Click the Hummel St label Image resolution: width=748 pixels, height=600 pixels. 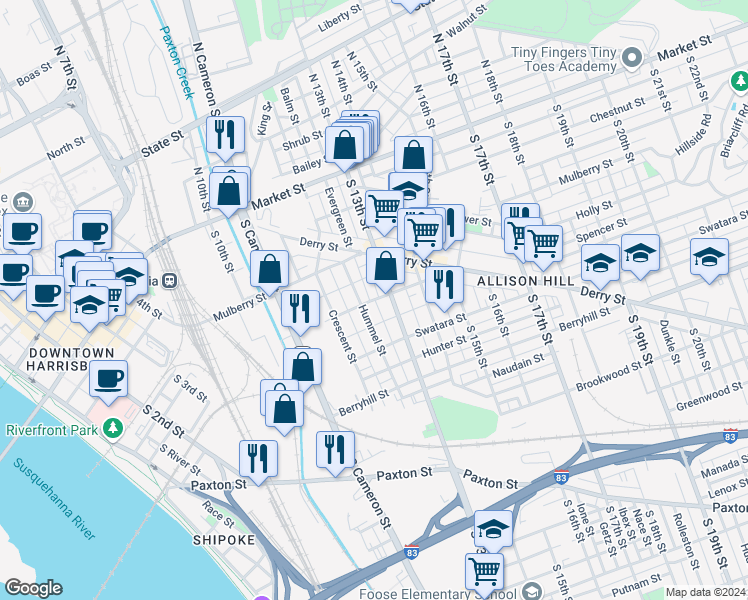point(372,330)
